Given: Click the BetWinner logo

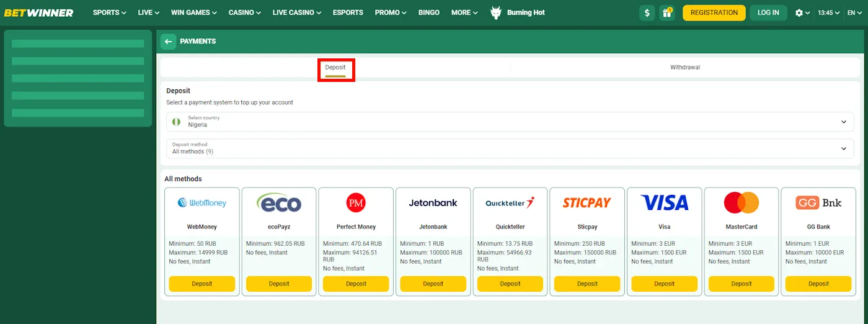Looking at the screenshot, I should (x=38, y=12).
